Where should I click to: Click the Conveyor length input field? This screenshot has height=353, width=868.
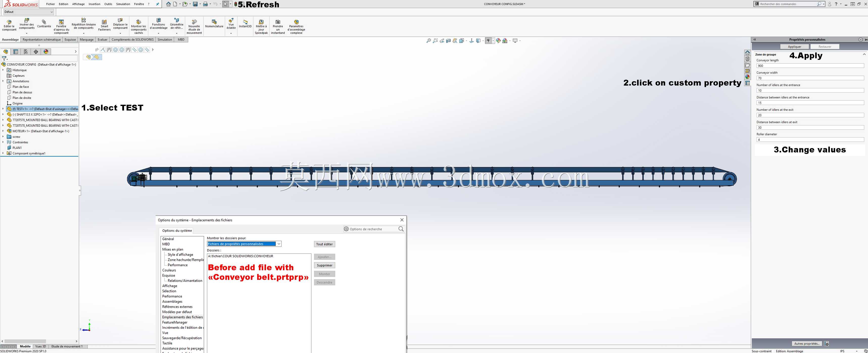click(810, 66)
